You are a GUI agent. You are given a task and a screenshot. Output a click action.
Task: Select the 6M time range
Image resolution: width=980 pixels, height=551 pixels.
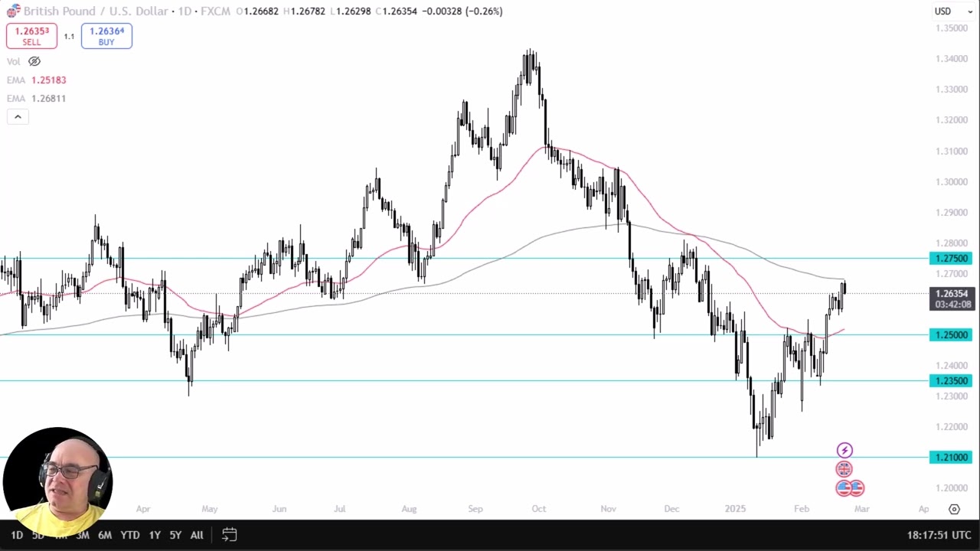[x=105, y=535]
